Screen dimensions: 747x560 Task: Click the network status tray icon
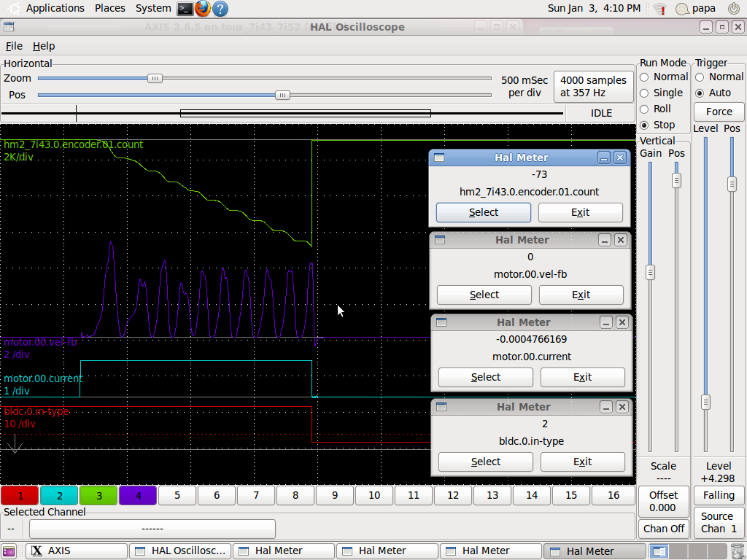click(x=659, y=9)
